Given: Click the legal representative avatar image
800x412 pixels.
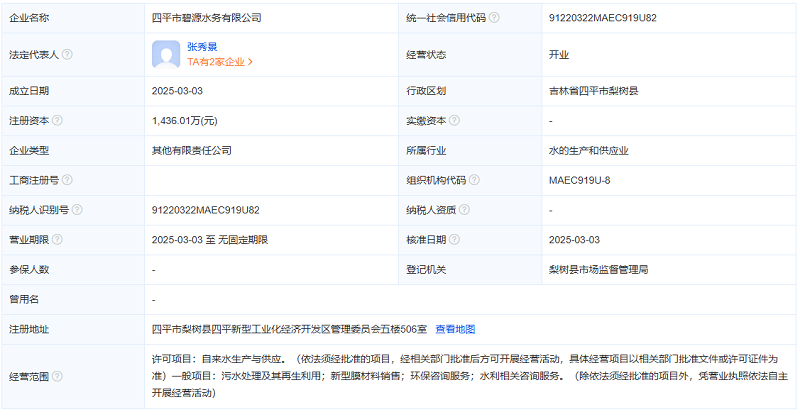Looking at the screenshot, I should tap(166, 55).
